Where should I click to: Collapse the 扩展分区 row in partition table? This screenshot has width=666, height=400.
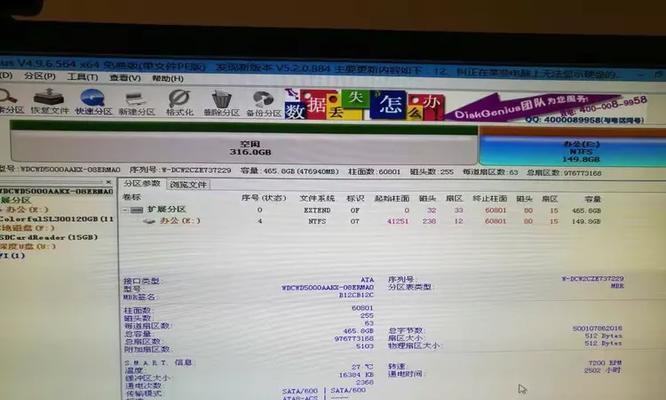(125, 210)
